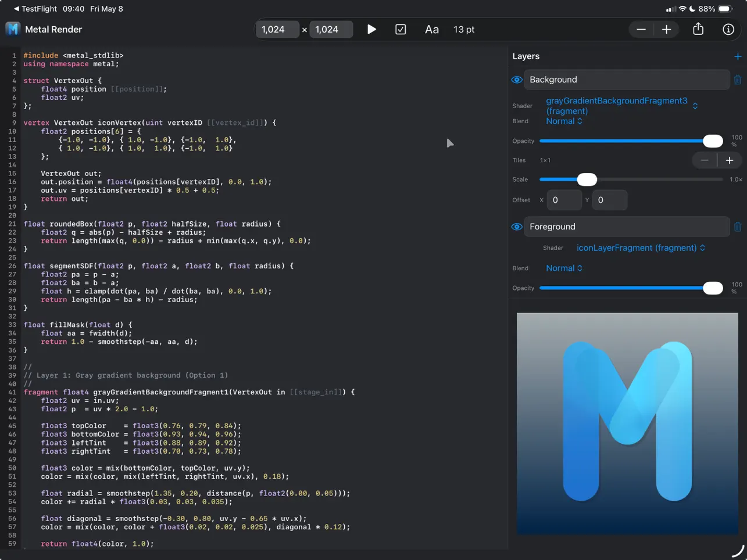Tap the Wi-Fi icon in the status bar
Image resolution: width=747 pixels, height=560 pixels.
[682, 9]
